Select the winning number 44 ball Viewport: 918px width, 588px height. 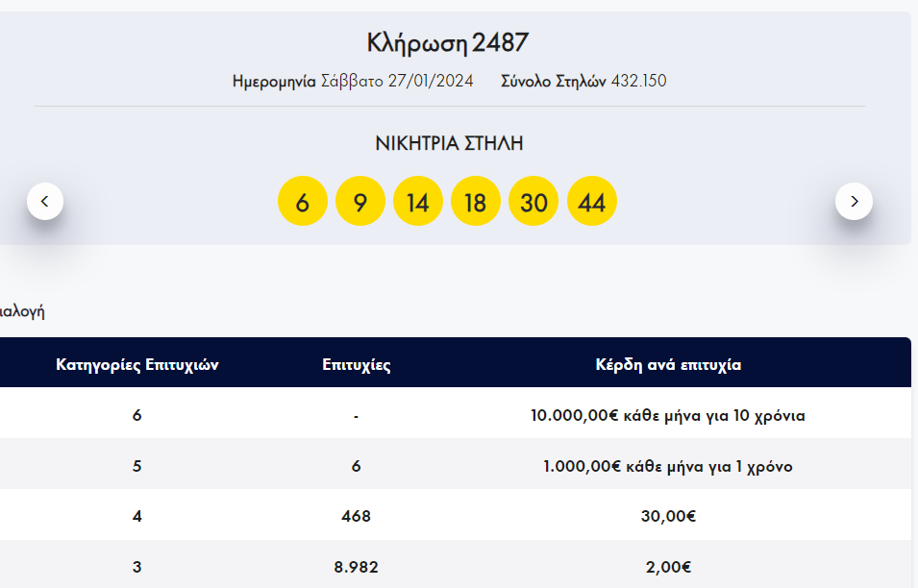(x=592, y=202)
